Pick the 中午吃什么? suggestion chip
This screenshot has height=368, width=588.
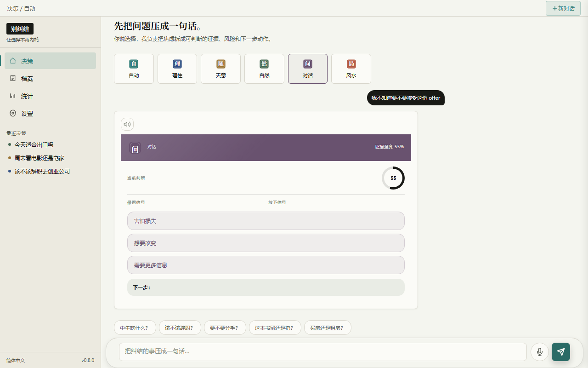135,328
